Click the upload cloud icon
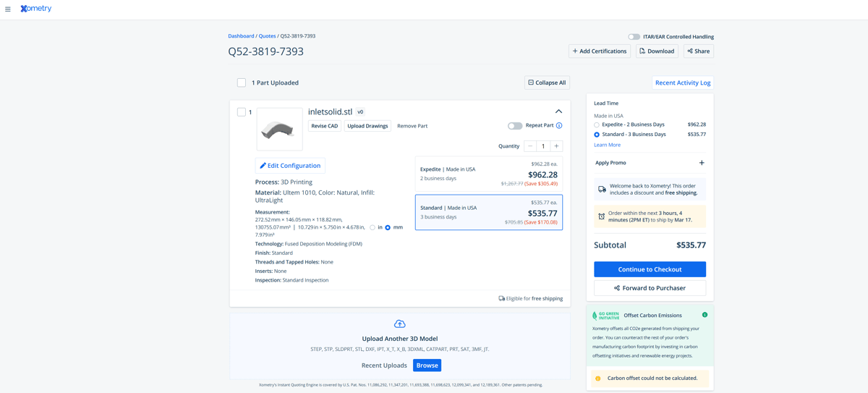Screen dimensions: 868x393 click(399, 324)
